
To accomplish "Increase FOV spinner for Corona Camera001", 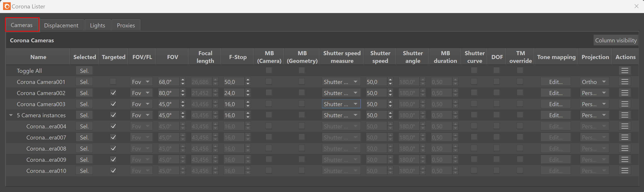I will [x=183, y=80].
